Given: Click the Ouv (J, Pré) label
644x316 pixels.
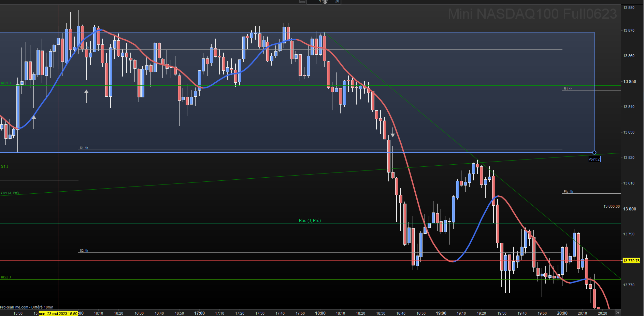Looking at the screenshot, I should tap(10, 193).
